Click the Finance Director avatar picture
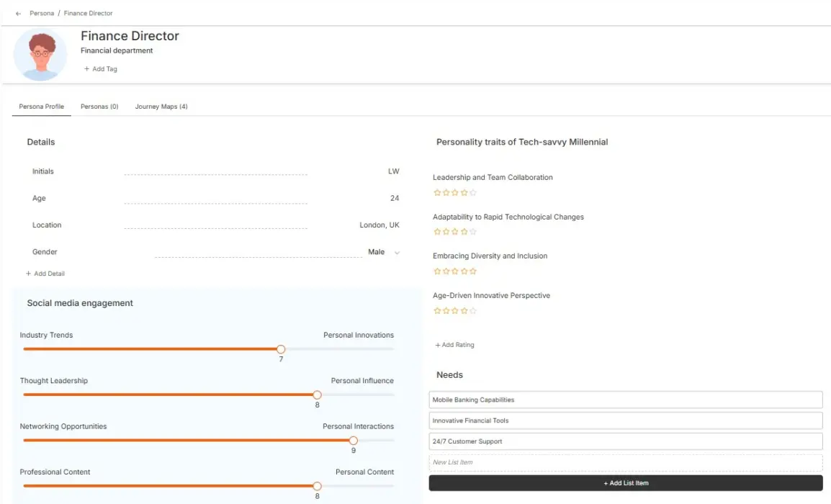The height and width of the screenshot is (504, 831). (x=40, y=54)
